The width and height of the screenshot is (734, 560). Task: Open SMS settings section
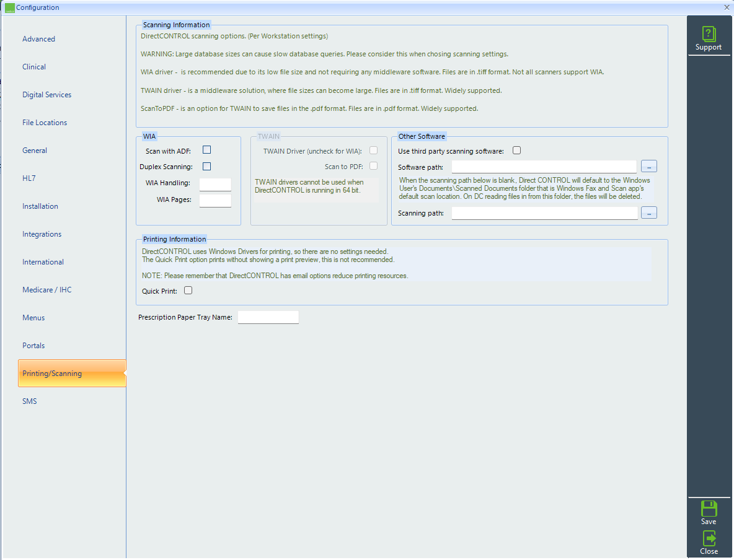(30, 401)
